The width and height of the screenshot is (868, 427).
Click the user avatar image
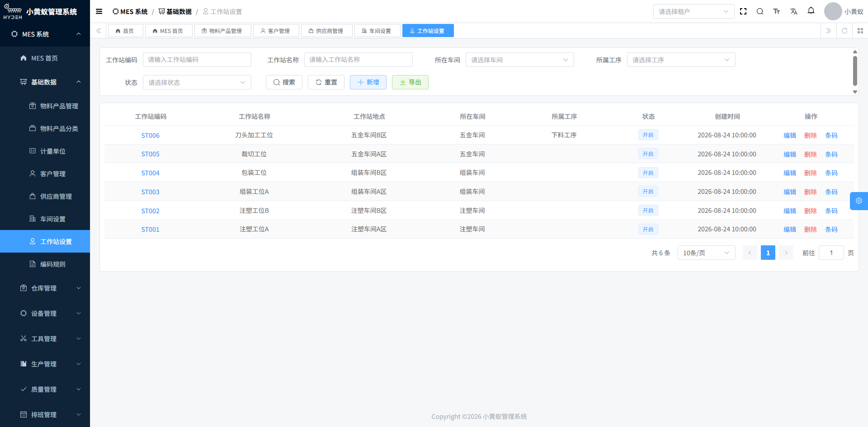[833, 11]
